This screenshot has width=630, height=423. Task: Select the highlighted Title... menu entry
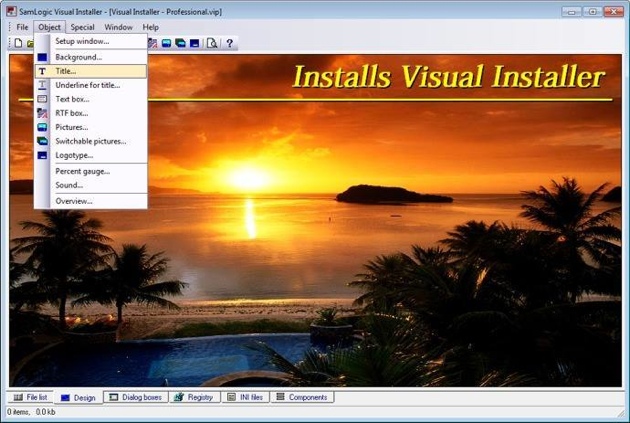pyautogui.click(x=91, y=71)
